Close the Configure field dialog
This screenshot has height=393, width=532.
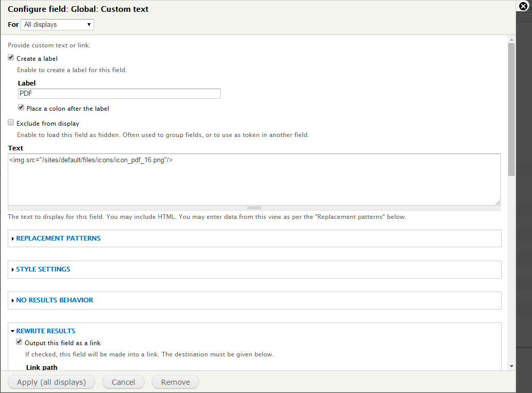[524, 6]
